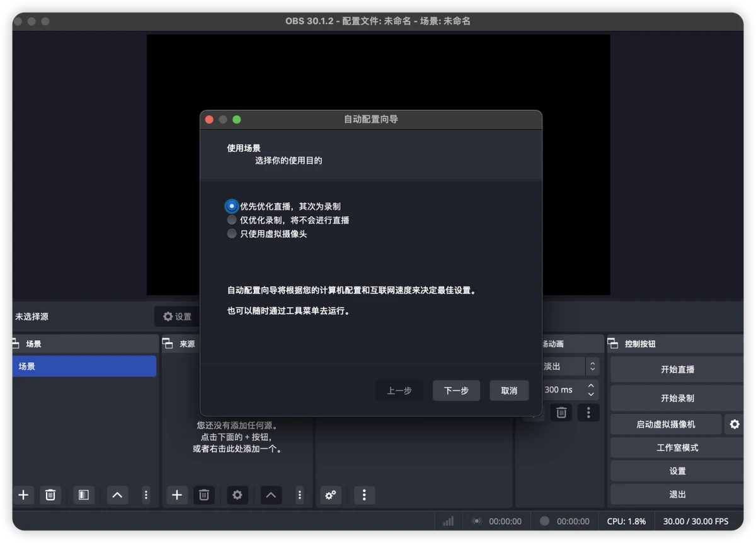Click 退出 button in controls panel
The width and height of the screenshot is (756, 543).
point(677,494)
